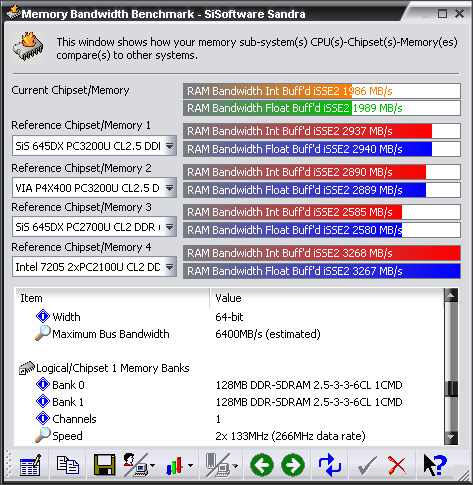Image resolution: width=473 pixels, height=485 pixels.
Task: Click the Value column header
Action: [x=327, y=298]
